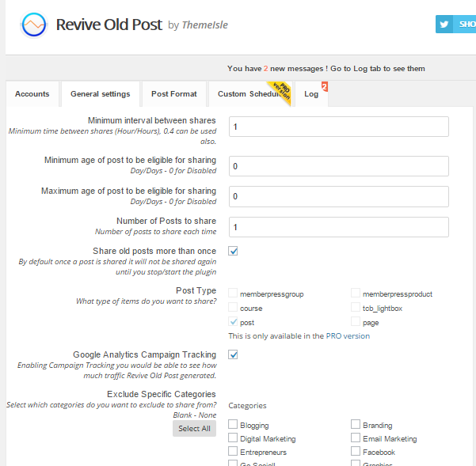This screenshot has width=476, height=466.
Task: Click the Twitter bird share icon
Action: click(x=444, y=25)
